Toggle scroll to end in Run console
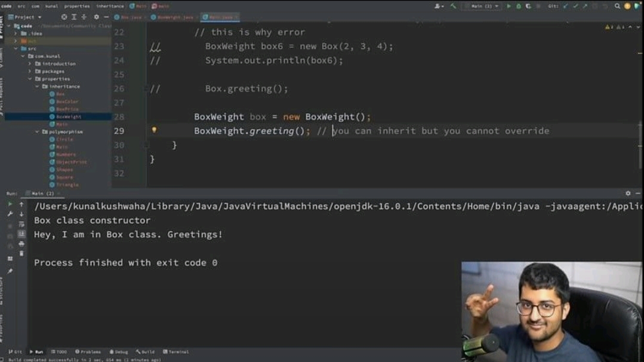644x362 pixels. point(21,234)
